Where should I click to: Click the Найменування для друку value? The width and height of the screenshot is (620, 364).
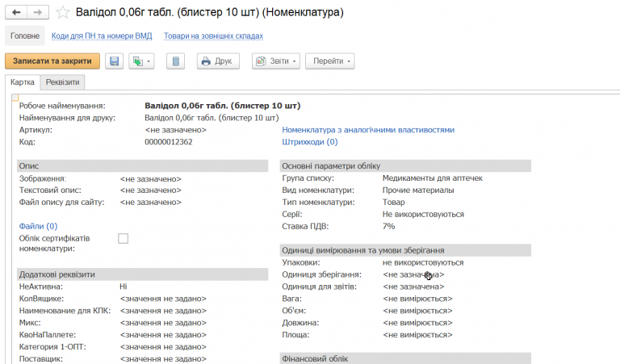212,118
